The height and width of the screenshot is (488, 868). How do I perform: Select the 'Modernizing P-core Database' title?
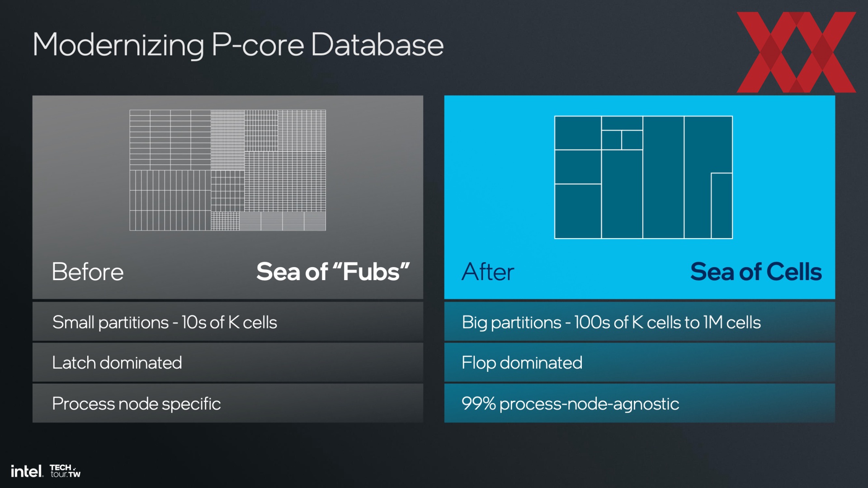238,45
